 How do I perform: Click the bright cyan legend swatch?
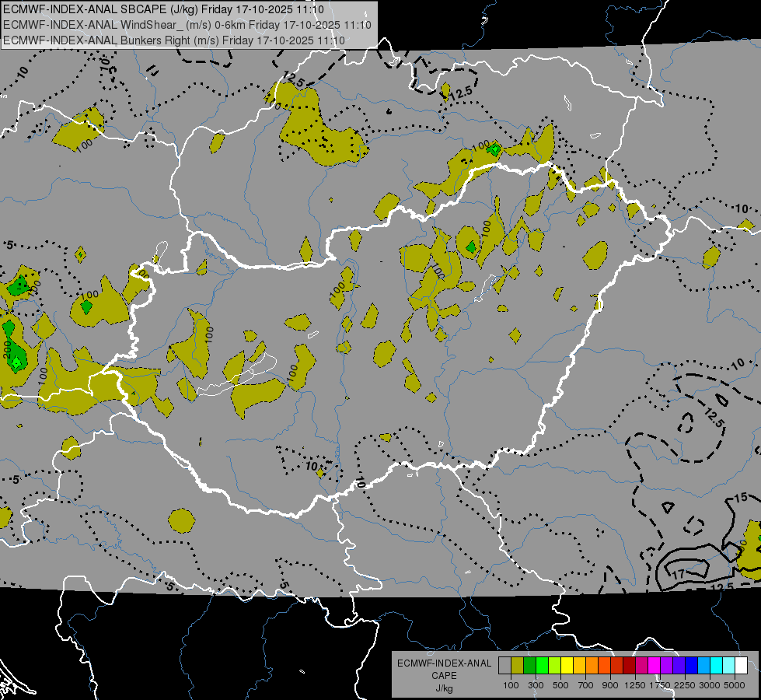(717, 666)
